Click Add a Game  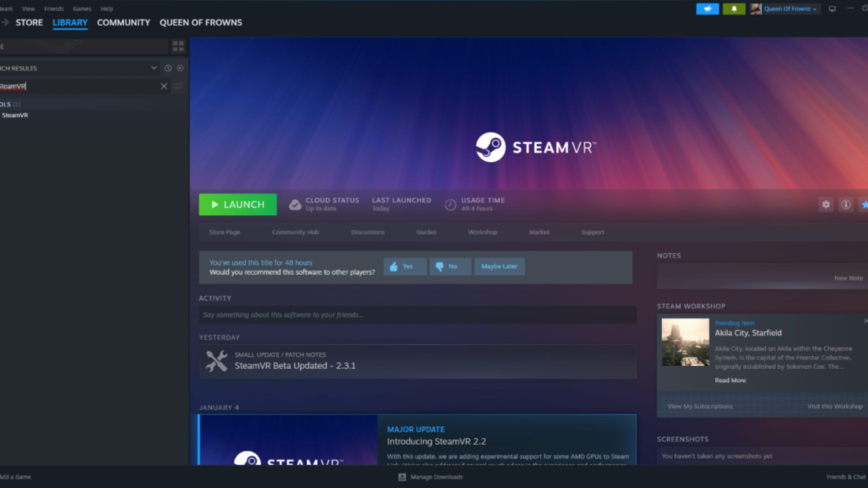click(15, 477)
